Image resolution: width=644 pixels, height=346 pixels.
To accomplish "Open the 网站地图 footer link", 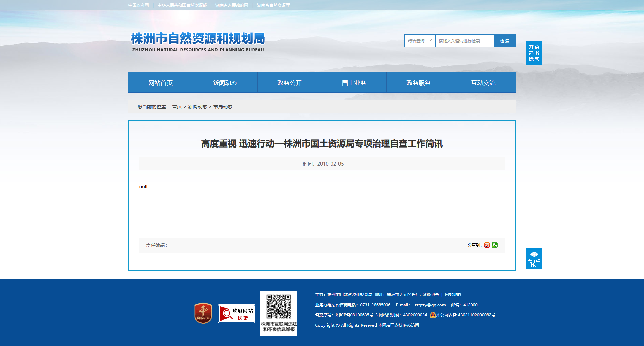I will click(453, 295).
